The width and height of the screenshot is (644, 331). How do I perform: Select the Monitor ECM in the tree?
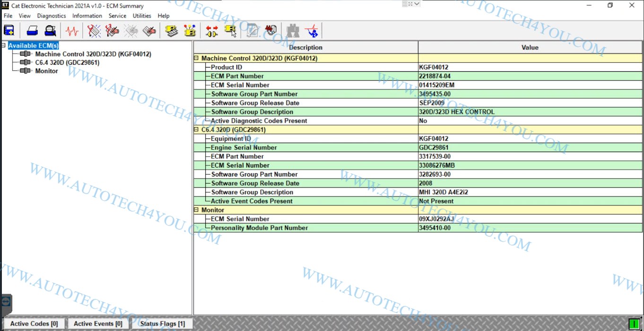(46, 71)
